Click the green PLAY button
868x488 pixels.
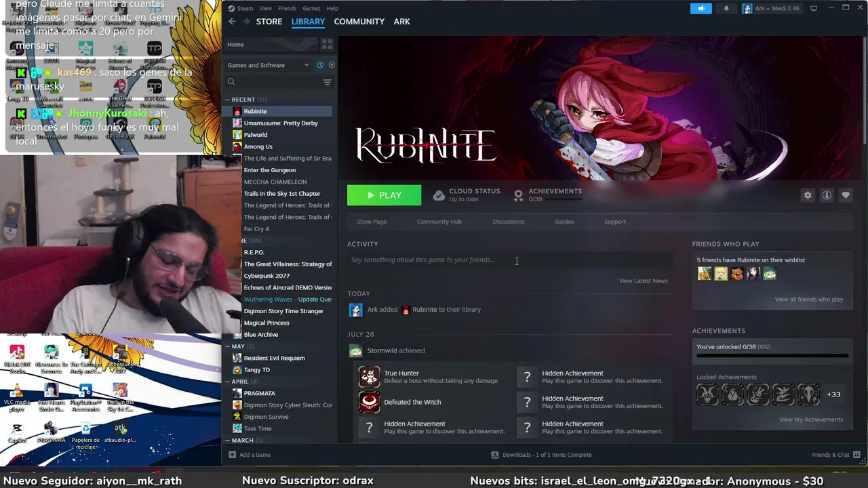tap(384, 195)
